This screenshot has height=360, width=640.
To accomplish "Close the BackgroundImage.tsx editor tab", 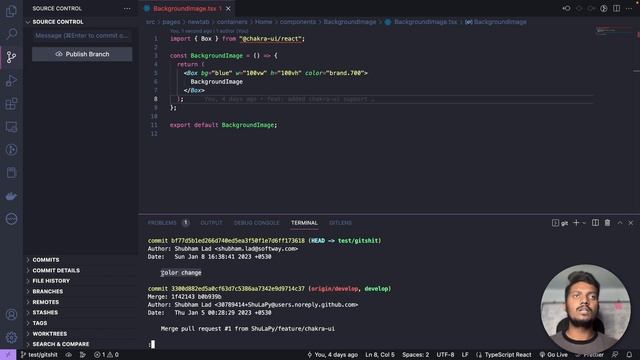I will [x=228, y=9].
